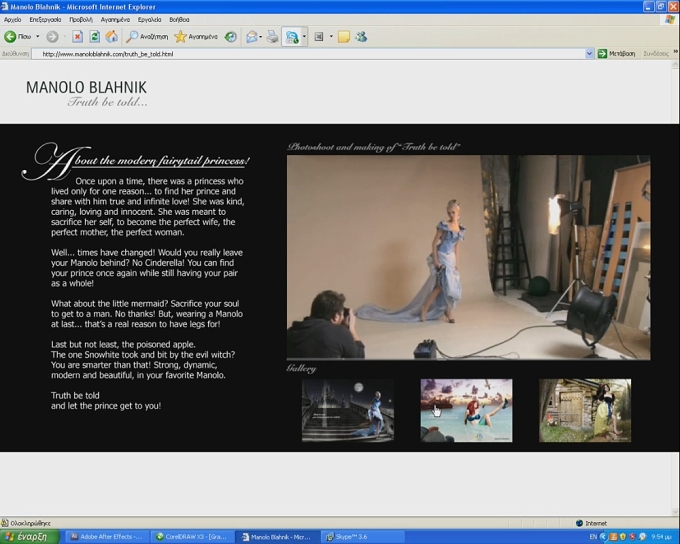This screenshot has height=544, width=680.
Task: Click the History icon in toolbar
Action: point(231,37)
